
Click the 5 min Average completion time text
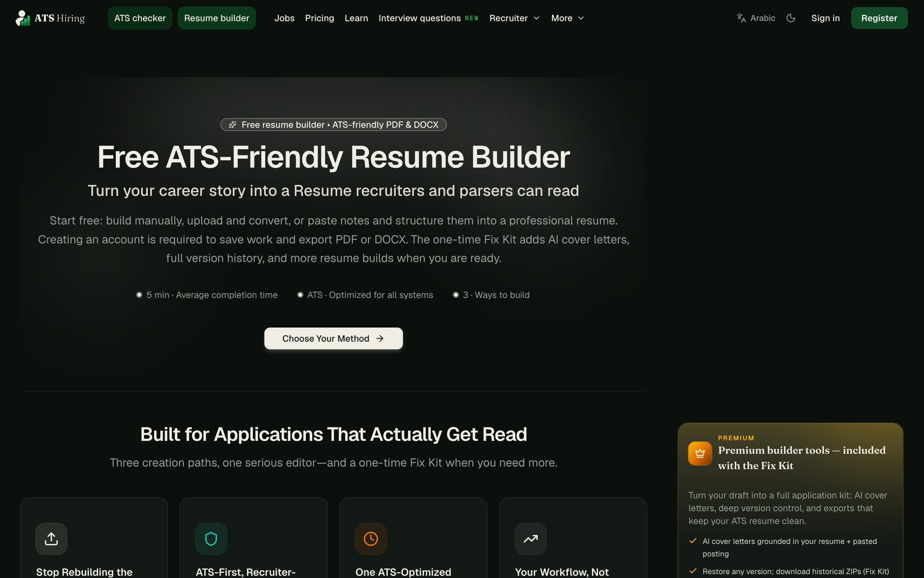(212, 295)
